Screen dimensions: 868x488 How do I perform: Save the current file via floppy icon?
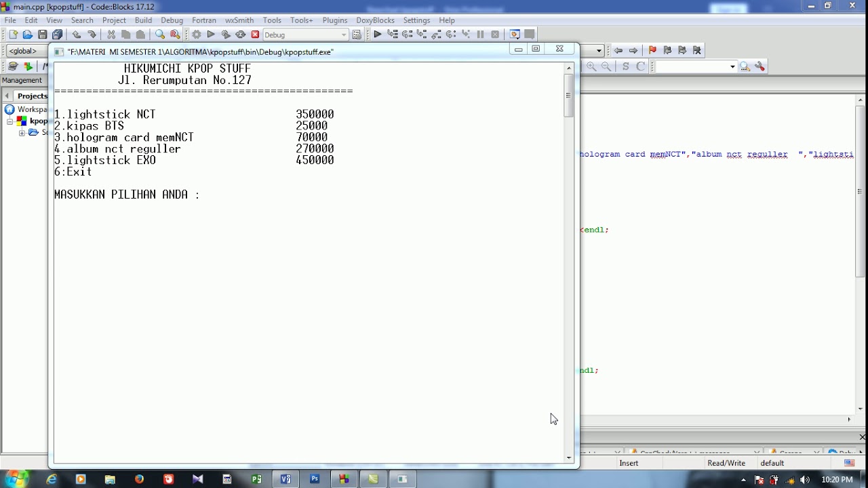(x=43, y=35)
